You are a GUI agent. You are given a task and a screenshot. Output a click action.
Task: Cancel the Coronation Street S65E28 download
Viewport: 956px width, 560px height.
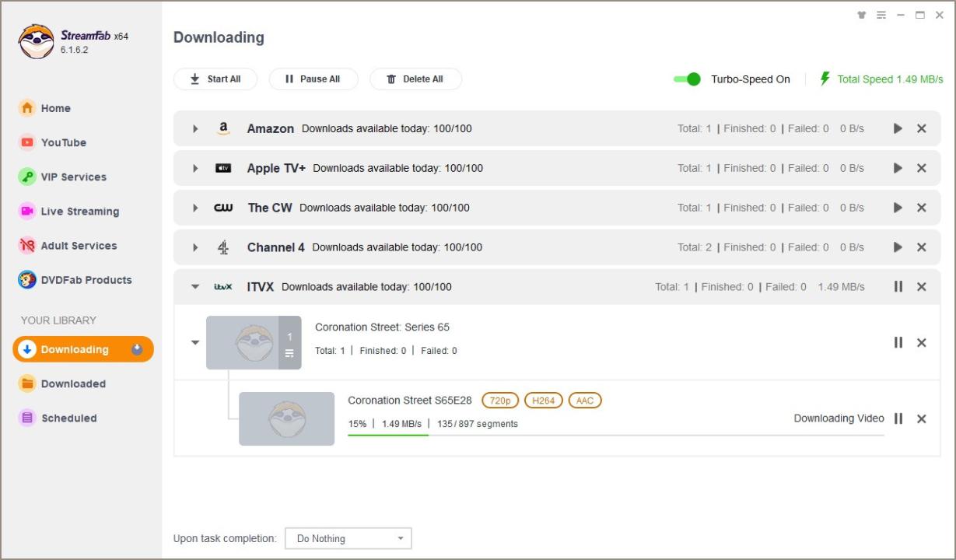coord(922,418)
